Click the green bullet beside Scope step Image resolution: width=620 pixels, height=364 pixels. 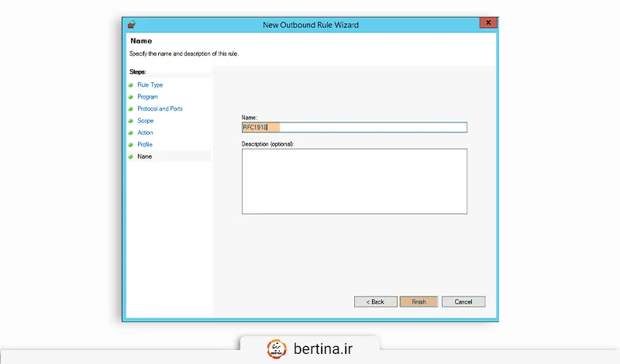131,121
